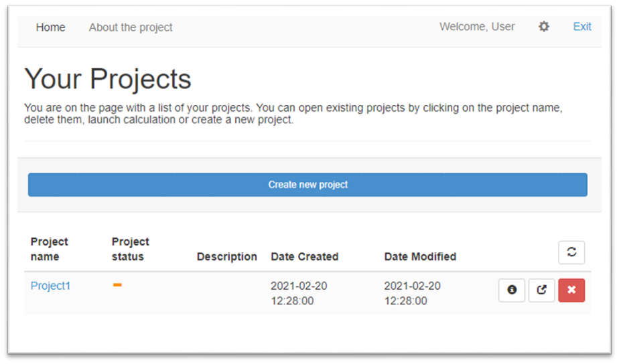The height and width of the screenshot is (364, 619).
Task: Click the Project status column header
Action: 130,249
